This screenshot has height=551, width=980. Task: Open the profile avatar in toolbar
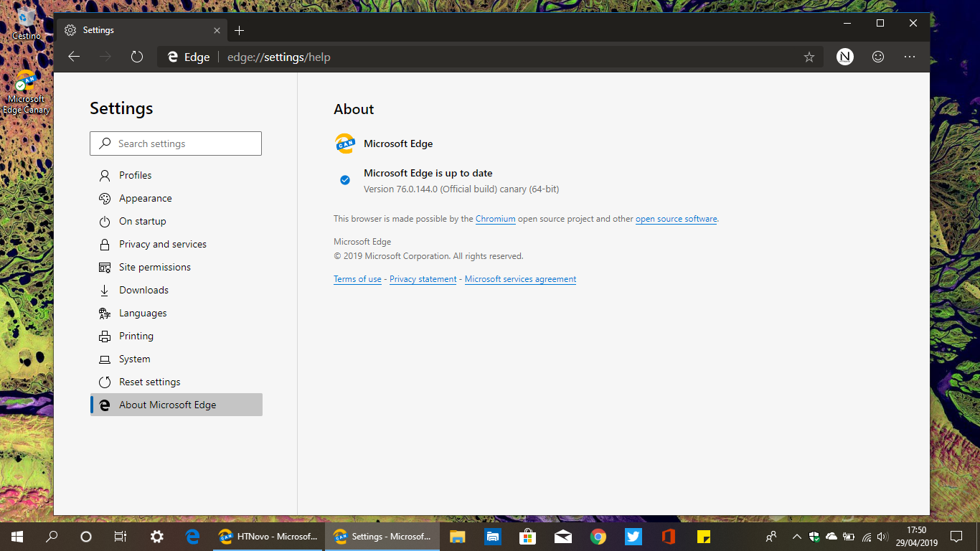pos(845,57)
